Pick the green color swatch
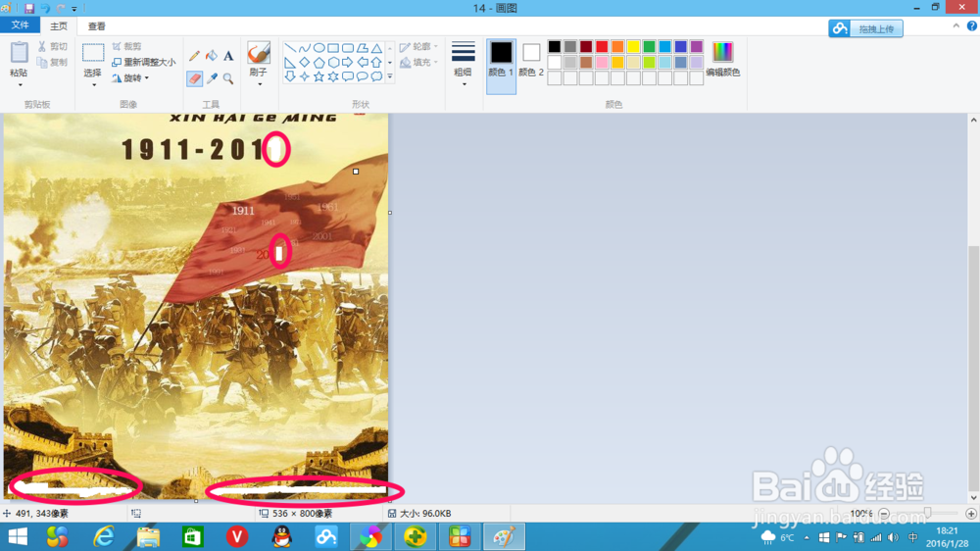Screen dimensions: 980x551 [x=649, y=47]
